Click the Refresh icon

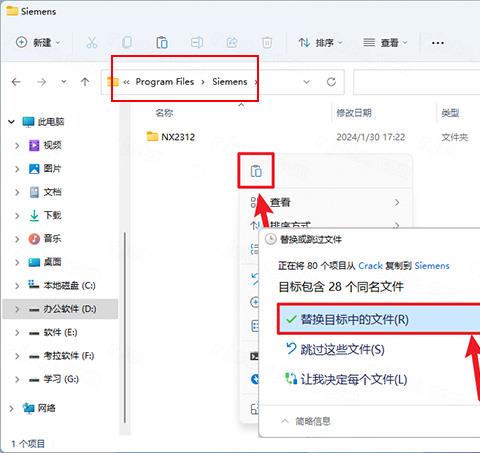331,82
